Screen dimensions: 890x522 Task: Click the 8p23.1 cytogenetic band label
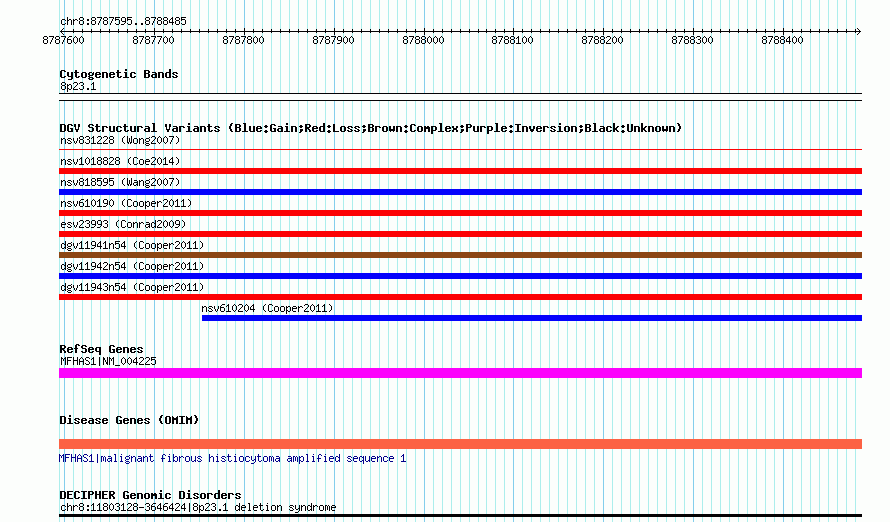click(x=78, y=86)
